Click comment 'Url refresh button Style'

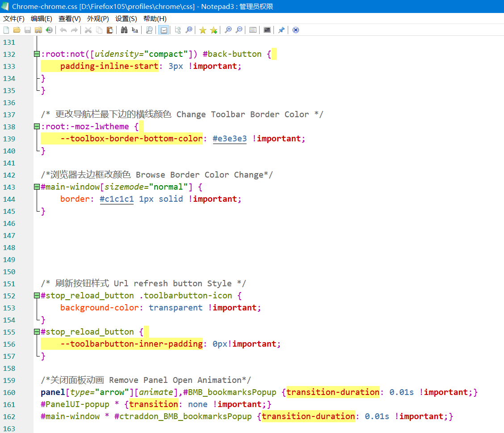(172, 284)
